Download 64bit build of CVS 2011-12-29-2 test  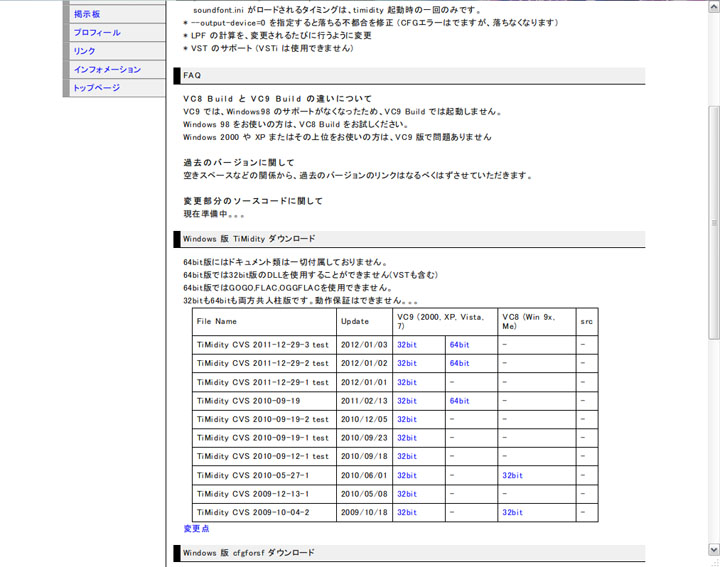[x=459, y=363]
